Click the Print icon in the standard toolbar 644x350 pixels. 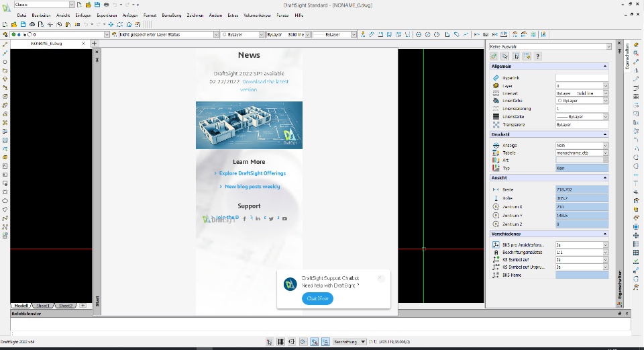32,25
